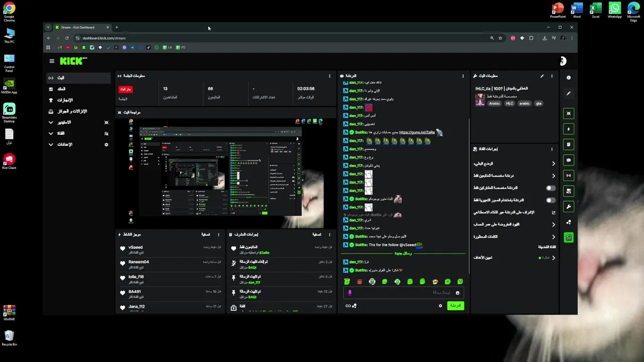Toggle the channel actions widget icon in right toolbar
This screenshot has height=362, width=644.
[569, 191]
